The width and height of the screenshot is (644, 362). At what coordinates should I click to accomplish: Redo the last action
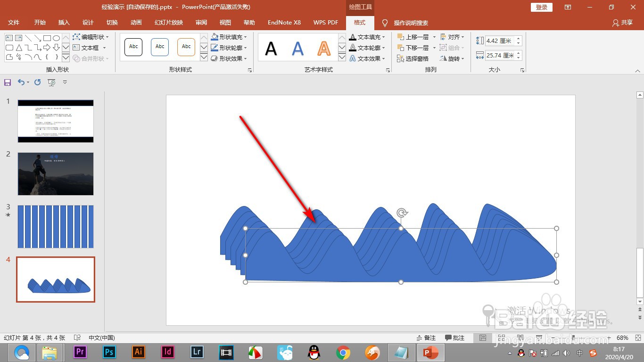[x=38, y=82]
